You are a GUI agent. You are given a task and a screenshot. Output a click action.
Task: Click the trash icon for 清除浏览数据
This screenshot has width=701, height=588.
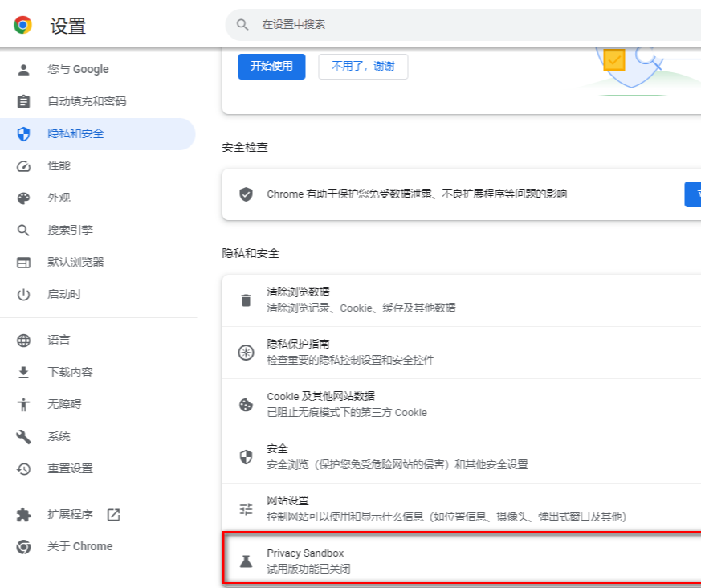coord(246,300)
